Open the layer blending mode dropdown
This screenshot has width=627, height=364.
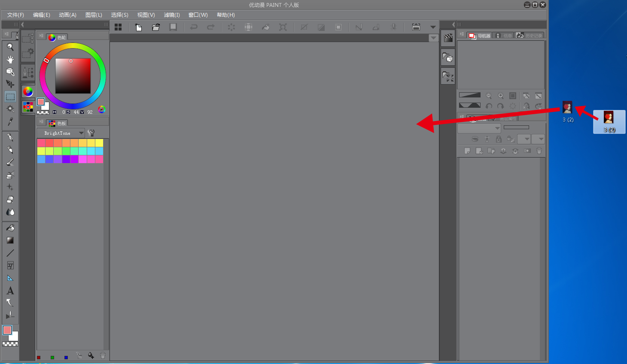[x=479, y=128]
